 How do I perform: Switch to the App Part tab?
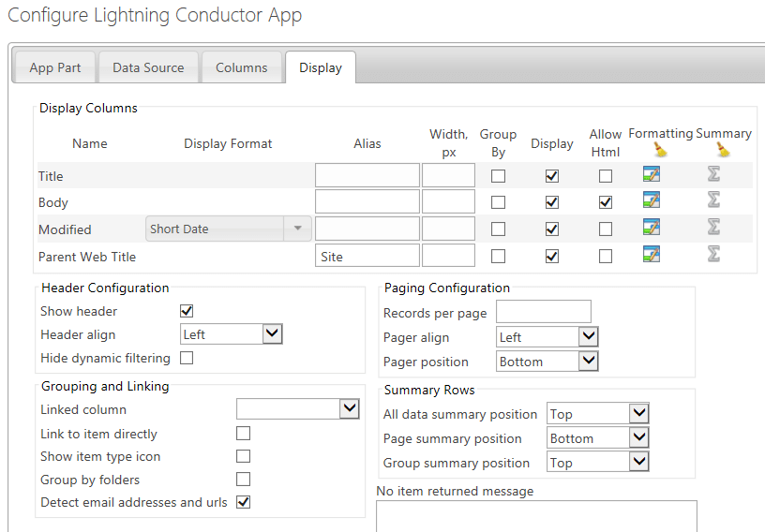pyautogui.click(x=55, y=67)
